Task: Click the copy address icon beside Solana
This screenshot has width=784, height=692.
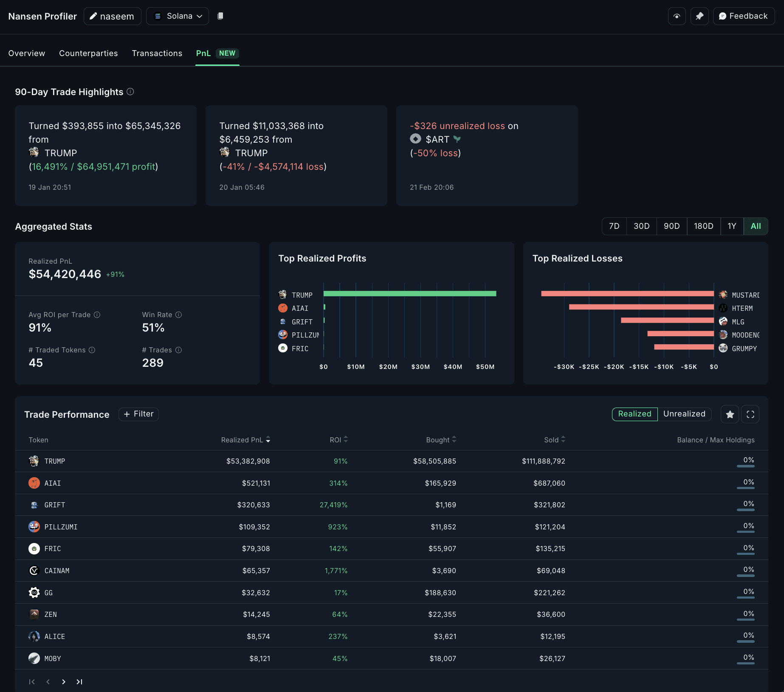Action: tap(220, 16)
